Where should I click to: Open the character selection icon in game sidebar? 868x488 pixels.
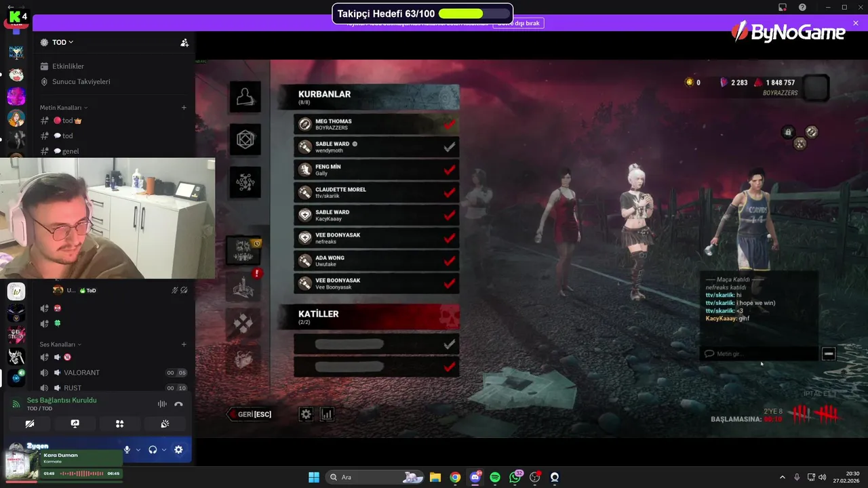pos(245,98)
